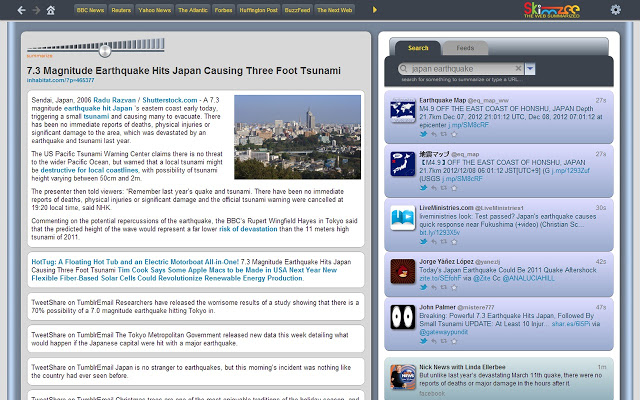Image resolution: width=640 pixels, height=400 pixels.
Task: Open j.mp/1293Zuf link in @eq_map tweet
Action: point(570,171)
